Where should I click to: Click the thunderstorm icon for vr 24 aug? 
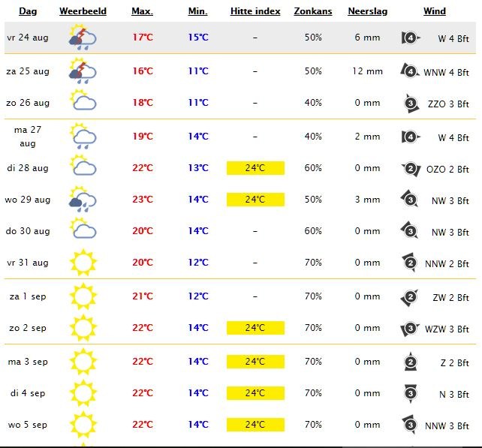[83, 38]
